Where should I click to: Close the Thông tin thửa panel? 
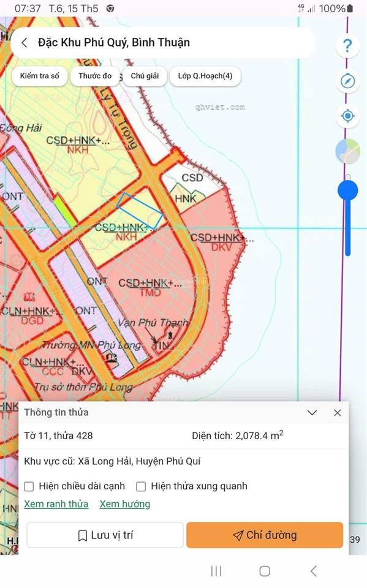click(x=338, y=413)
